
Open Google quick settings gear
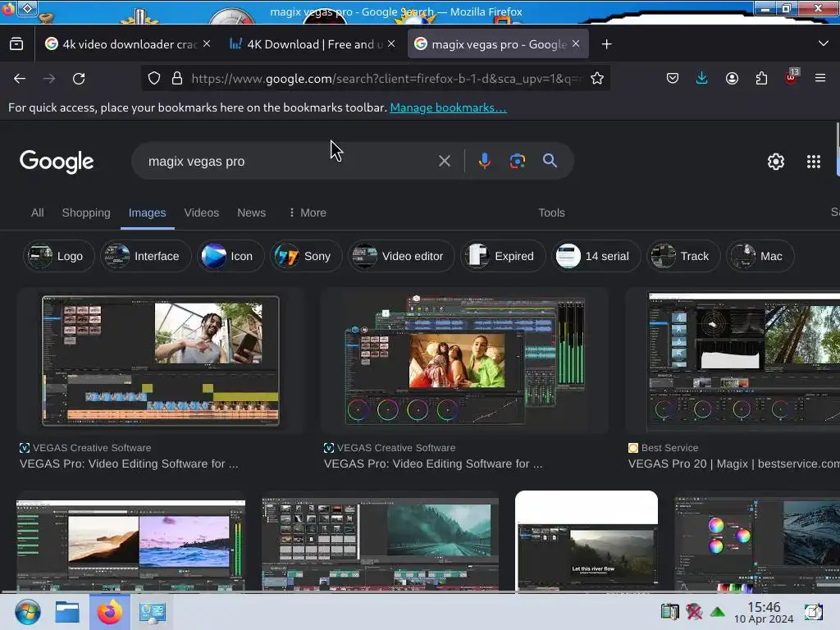click(x=776, y=162)
